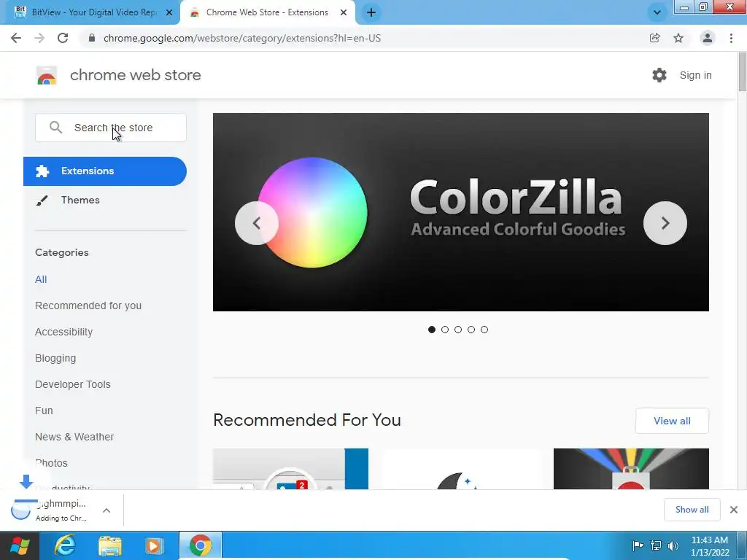Go back using the browser back arrow
The width and height of the screenshot is (747, 560).
click(16, 38)
